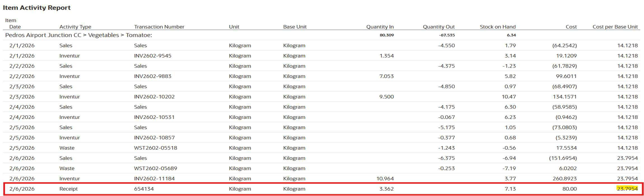Open transaction INV2602-11184
The image size is (644, 196).
(154, 179)
